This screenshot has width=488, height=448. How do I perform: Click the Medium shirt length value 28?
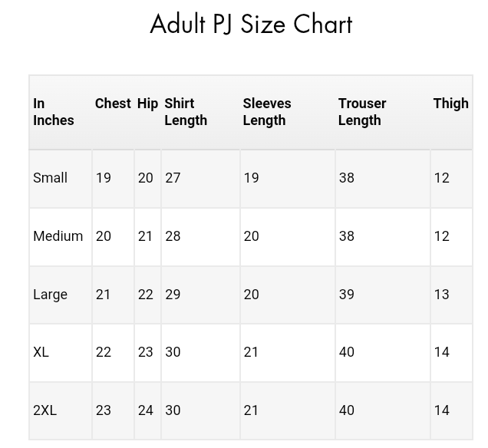[x=173, y=236]
